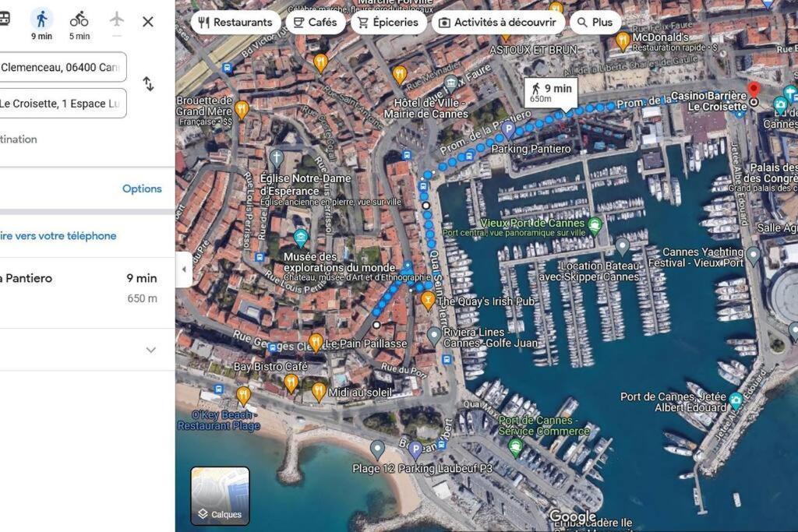The width and height of the screenshot is (798, 532).
Task: Open the Calques layers thumbnail
Action: [220, 496]
